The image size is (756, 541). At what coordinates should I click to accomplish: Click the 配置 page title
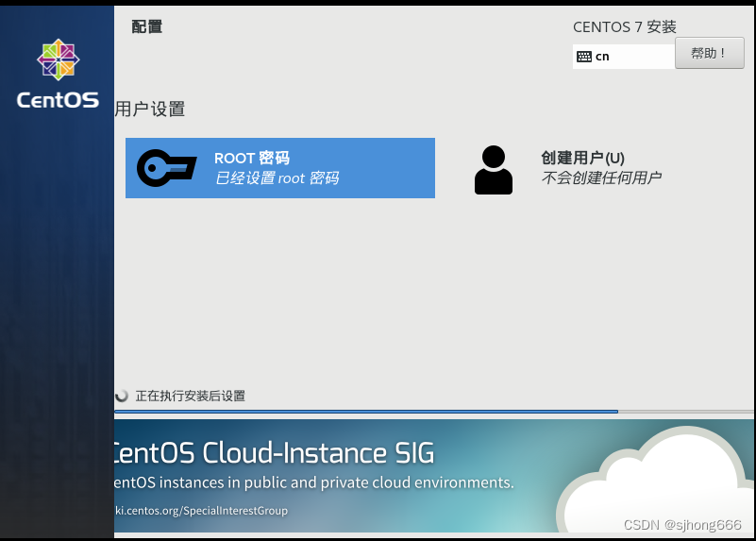point(147,26)
